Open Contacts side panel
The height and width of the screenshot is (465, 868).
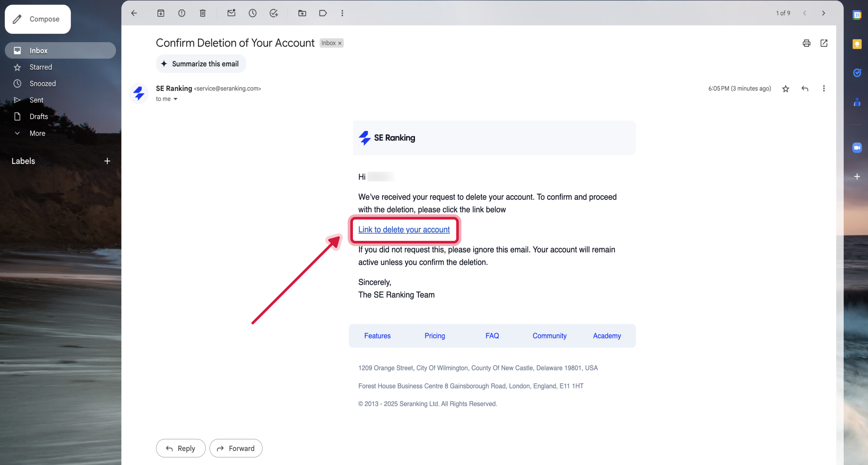(x=857, y=102)
